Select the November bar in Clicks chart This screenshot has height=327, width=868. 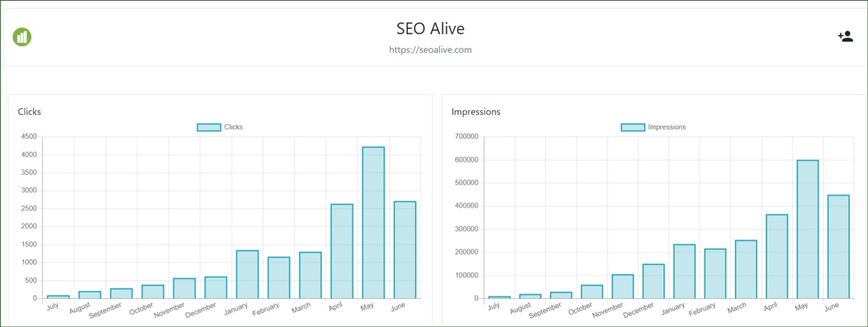[184, 288]
